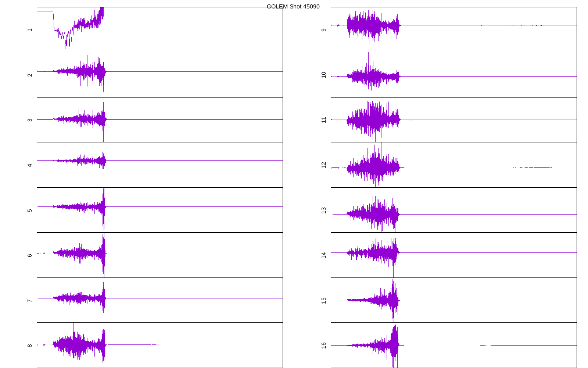588x368 pixels.
Task: Open the channel 3 waveform plot
Action: pos(159,120)
